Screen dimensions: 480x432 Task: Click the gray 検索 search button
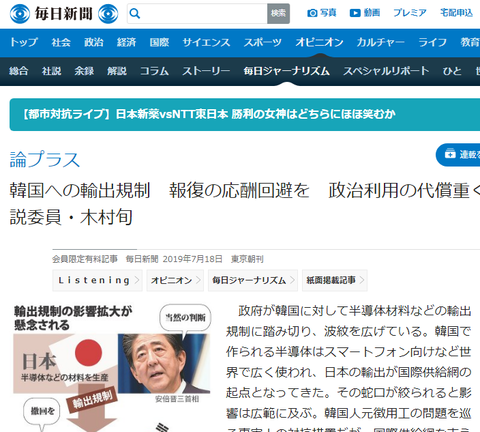coord(278,14)
